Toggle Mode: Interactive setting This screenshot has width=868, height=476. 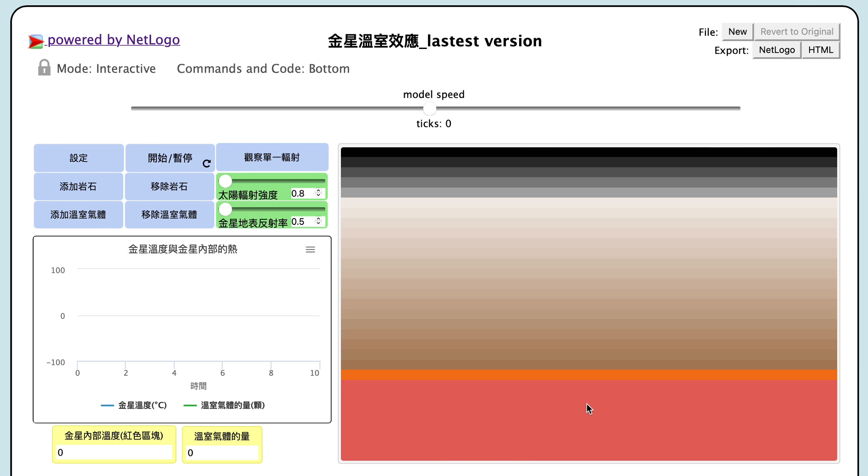point(106,69)
